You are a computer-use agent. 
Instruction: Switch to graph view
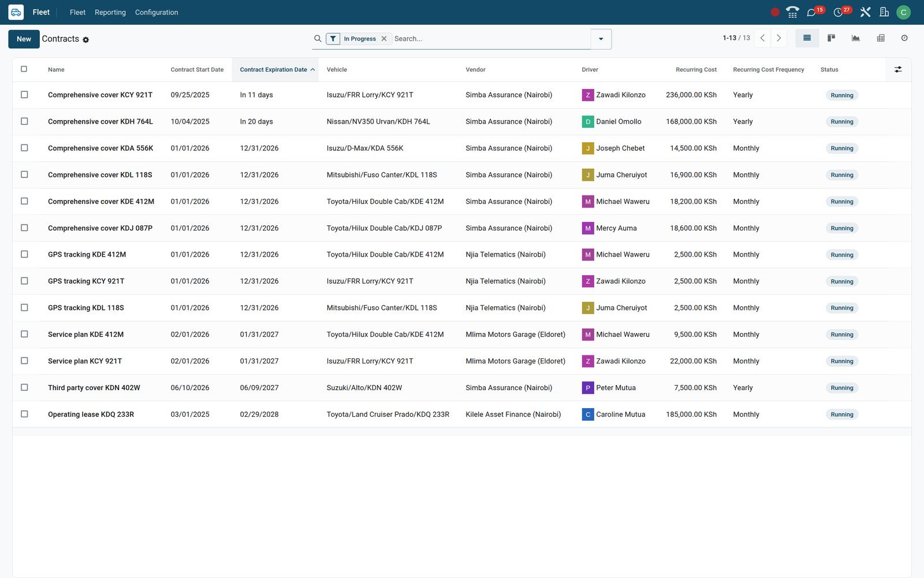856,38
